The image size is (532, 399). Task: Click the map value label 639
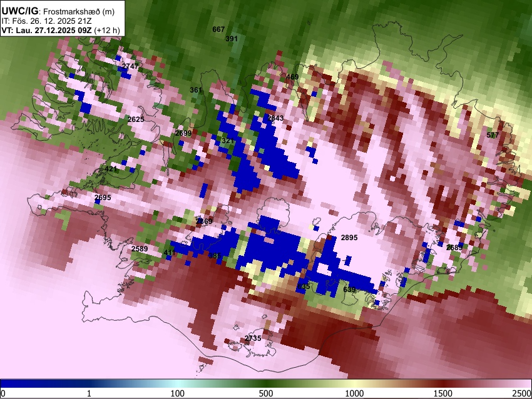point(349,290)
